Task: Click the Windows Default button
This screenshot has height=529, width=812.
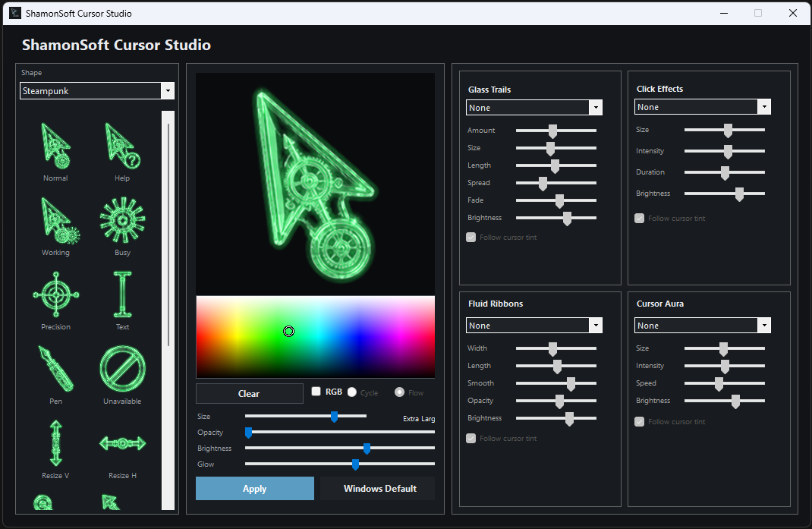Action: click(x=379, y=489)
